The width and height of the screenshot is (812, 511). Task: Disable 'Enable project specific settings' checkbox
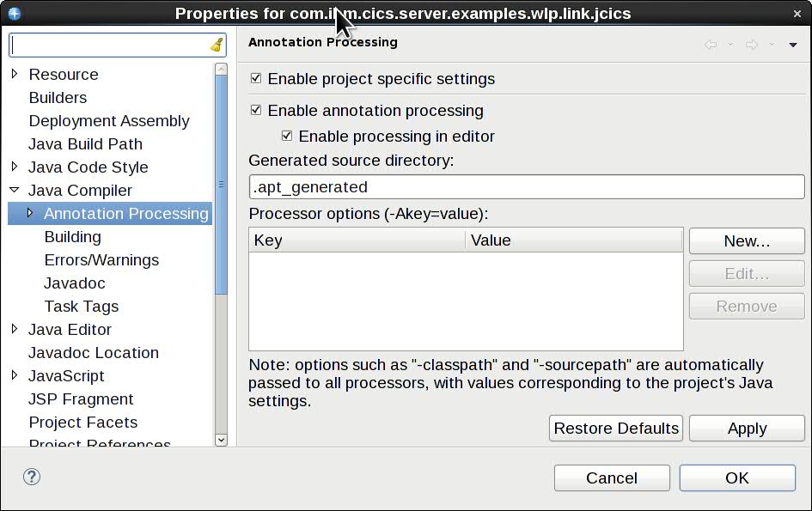(x=255, y=79)
